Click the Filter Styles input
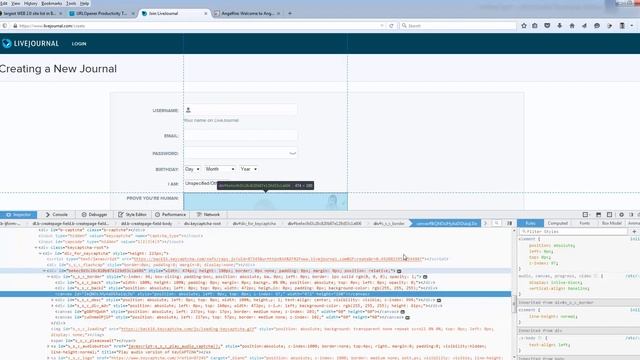This screenshot has height=360, width=640. (x=573, y=231)
